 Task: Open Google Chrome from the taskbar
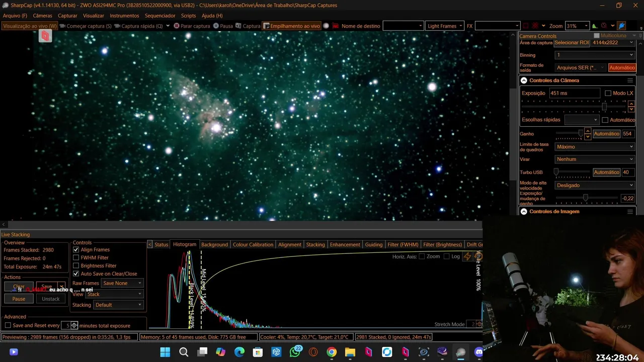pyautogui.click(x=332, y=352)
